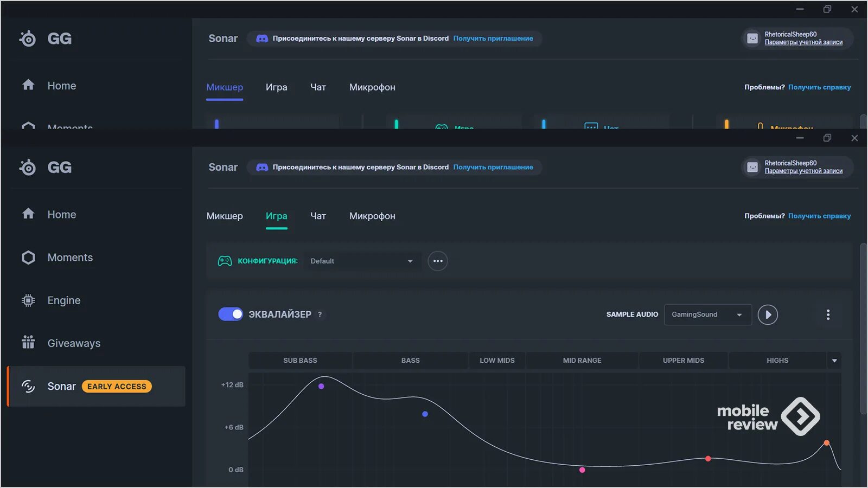Click the purple sub bass EQ point
Image resolution: width=868 pixels, height=488 pixels.
point(321,387)
